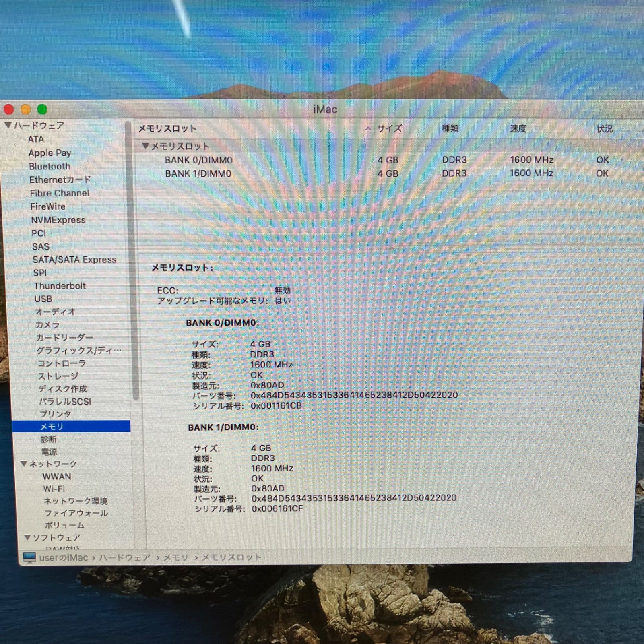Click the computer icon in path bar

(x=29, y=557)
